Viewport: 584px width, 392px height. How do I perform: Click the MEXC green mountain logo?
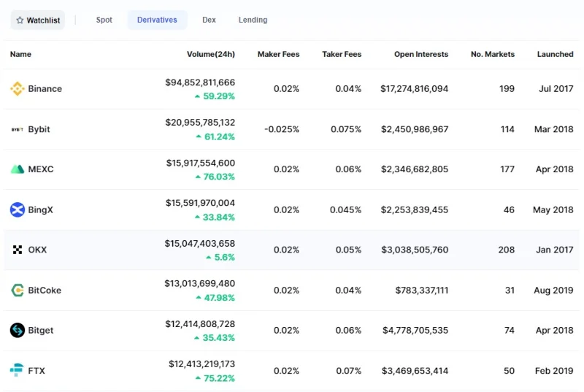(17, 169)
